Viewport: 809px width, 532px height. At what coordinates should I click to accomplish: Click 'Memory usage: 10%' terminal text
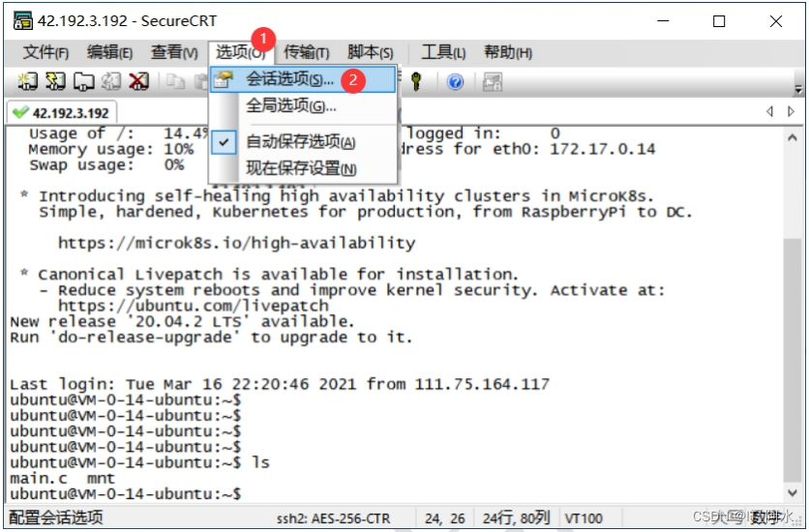pyautogui.click(x=111, y=150)
